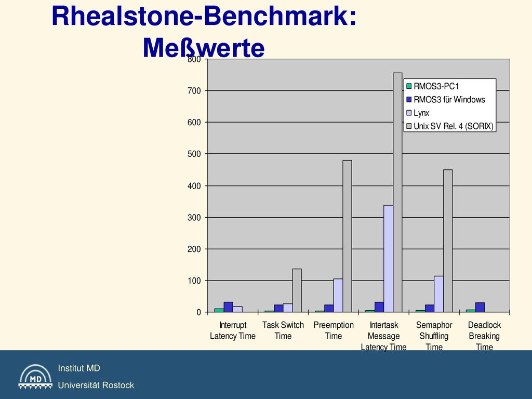Click the slide title 'Rhealstone-Benchmark:'
532x399 pixels.
click(x=204, y=16)
